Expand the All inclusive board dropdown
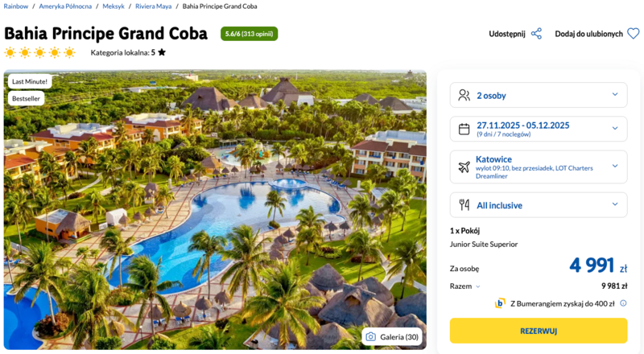Screen dimensions: 644x354 [x=538, y=204]
